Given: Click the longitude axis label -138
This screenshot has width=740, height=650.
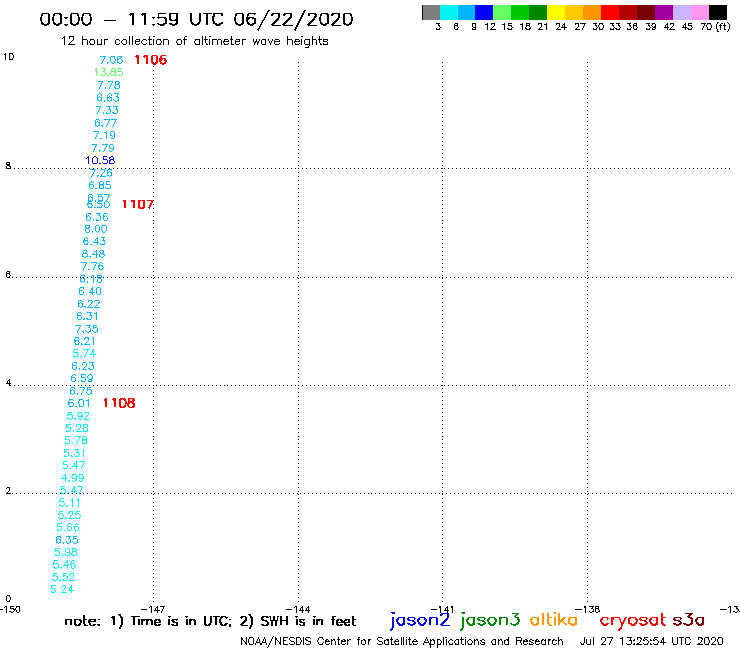Looking at the screenshot, I should tap(587, 609).
